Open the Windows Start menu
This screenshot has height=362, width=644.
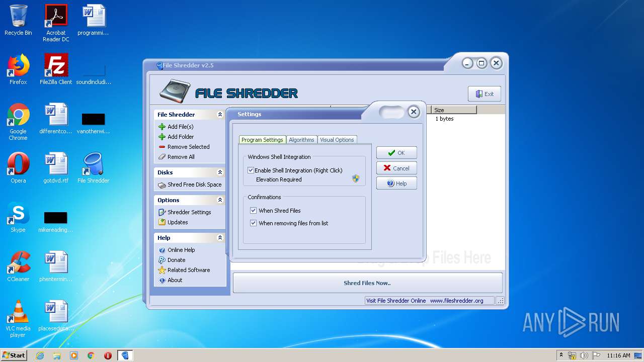click(14, 355)
